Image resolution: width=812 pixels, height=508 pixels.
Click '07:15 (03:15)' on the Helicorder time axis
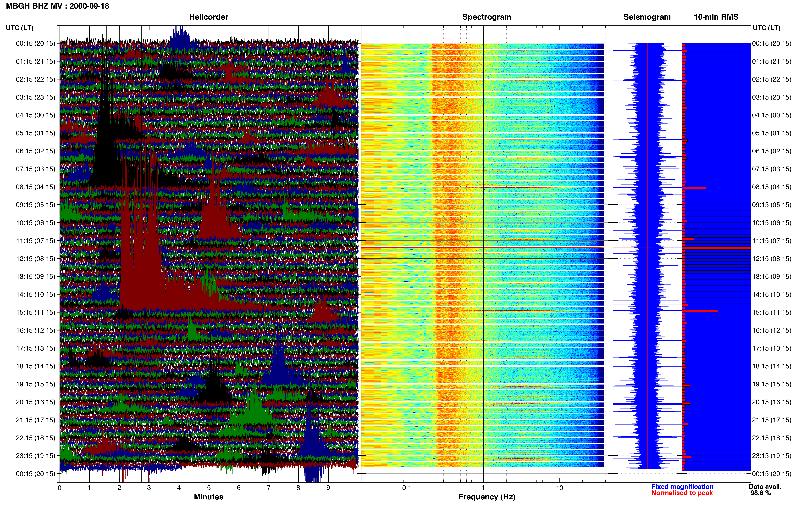36,169
